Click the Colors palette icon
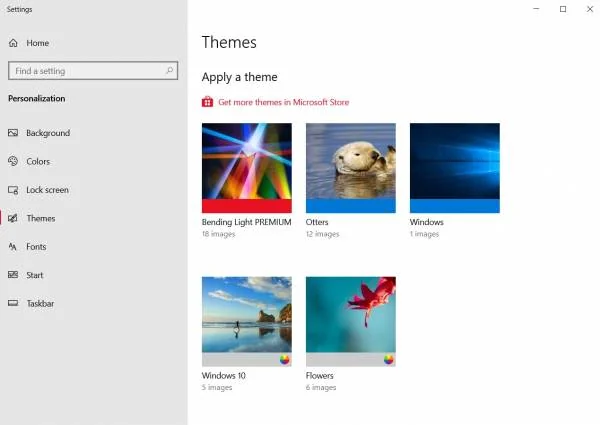This screenshot has height=425, width=600. click(13, 161)
